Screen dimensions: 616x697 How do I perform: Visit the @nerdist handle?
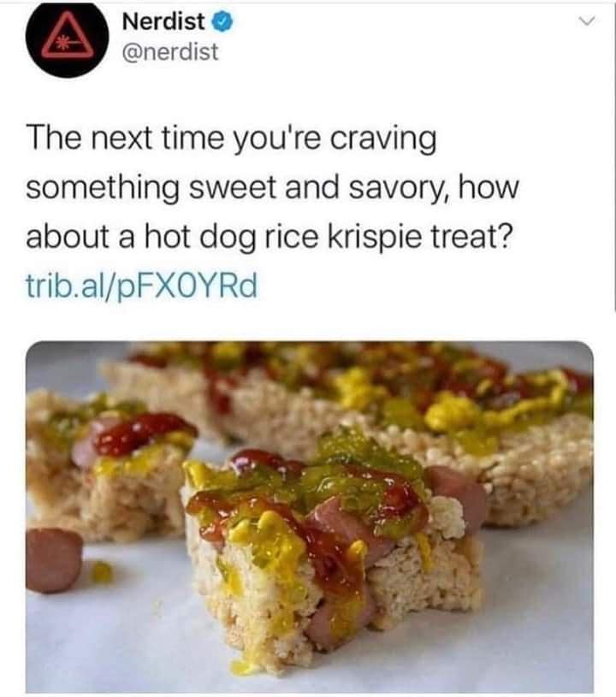click(x=170, y=51)
